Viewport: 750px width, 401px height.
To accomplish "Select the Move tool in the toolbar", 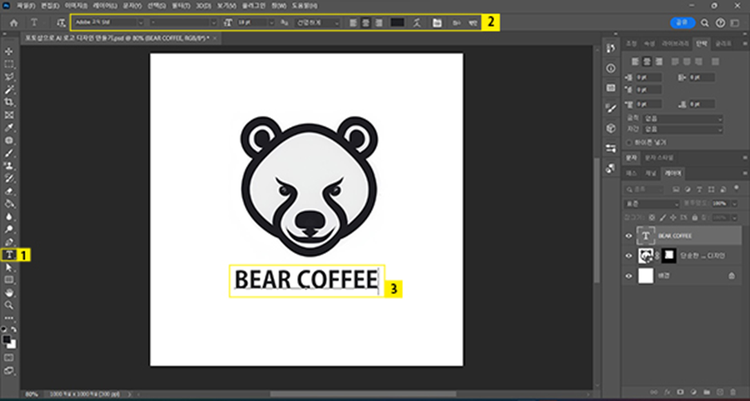I will pos(9,50).
